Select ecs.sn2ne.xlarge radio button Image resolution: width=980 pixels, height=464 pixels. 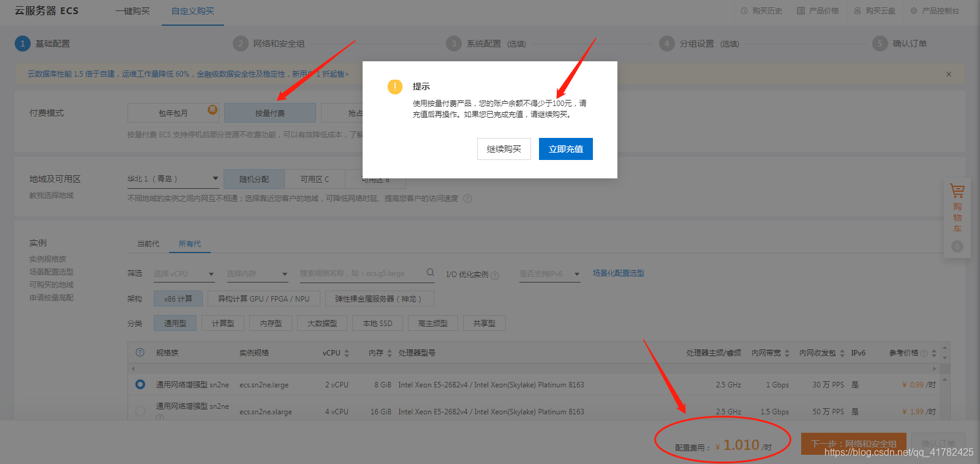140,411
